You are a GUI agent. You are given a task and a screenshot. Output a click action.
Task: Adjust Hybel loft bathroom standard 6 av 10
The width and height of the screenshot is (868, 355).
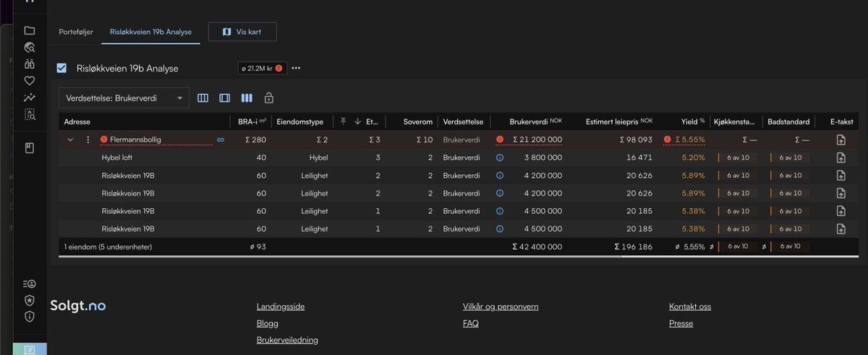(789, 157)
